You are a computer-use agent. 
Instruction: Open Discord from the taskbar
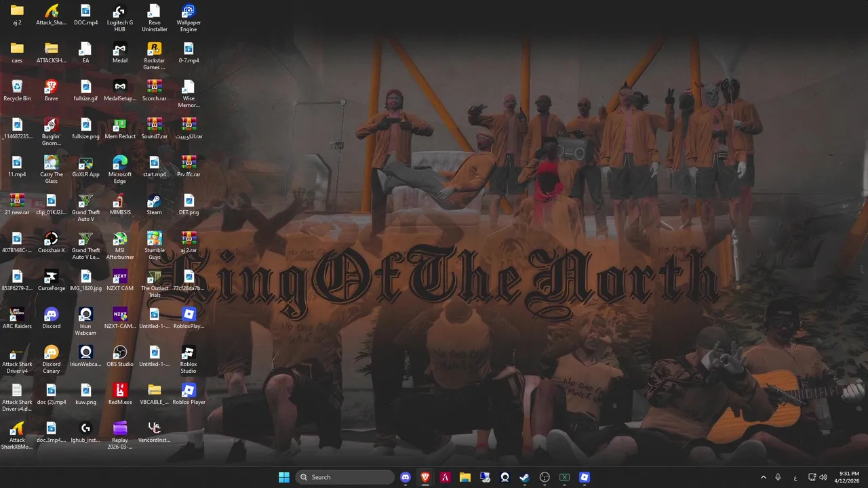pyautogui.click(x=406, y=477)
